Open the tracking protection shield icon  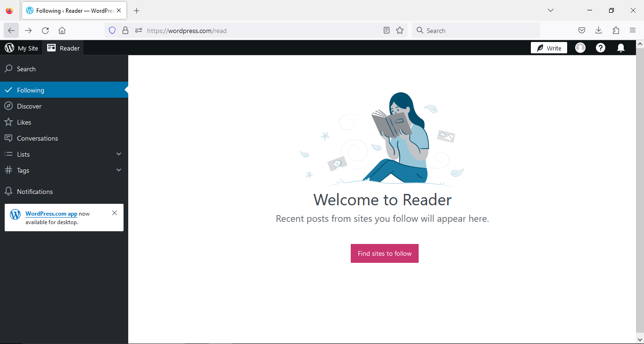tap(112, 31)
